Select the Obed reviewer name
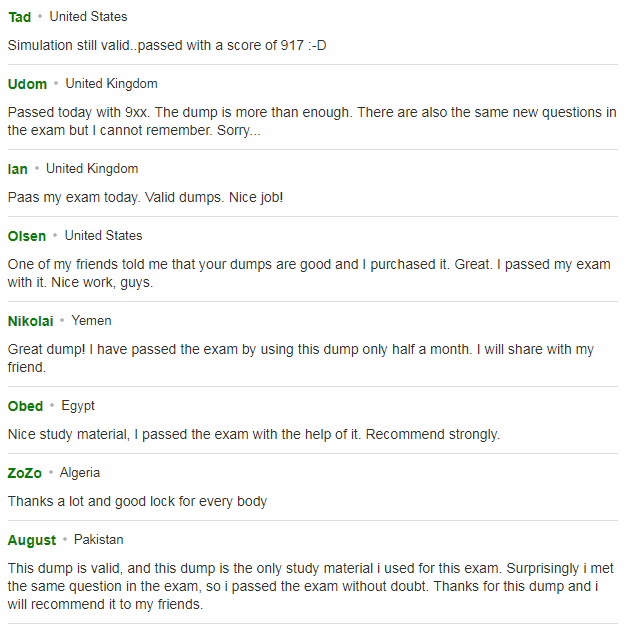The image size is (625, 629). click(25, 406)
